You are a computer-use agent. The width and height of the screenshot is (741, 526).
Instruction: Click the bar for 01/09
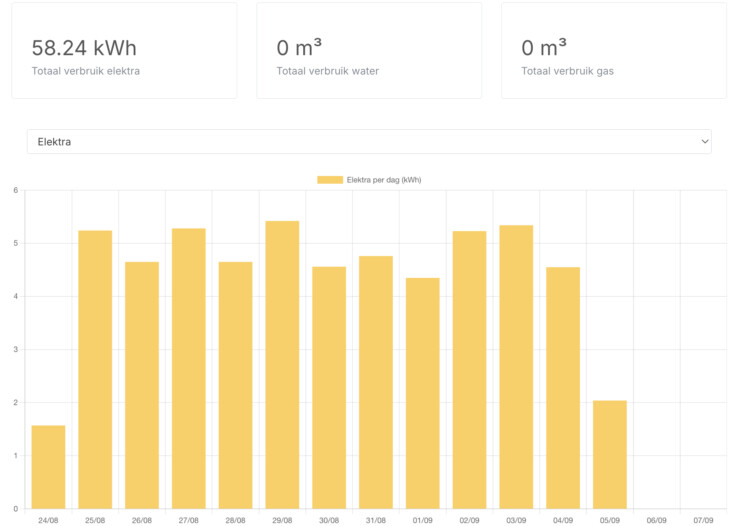point(422,393)
